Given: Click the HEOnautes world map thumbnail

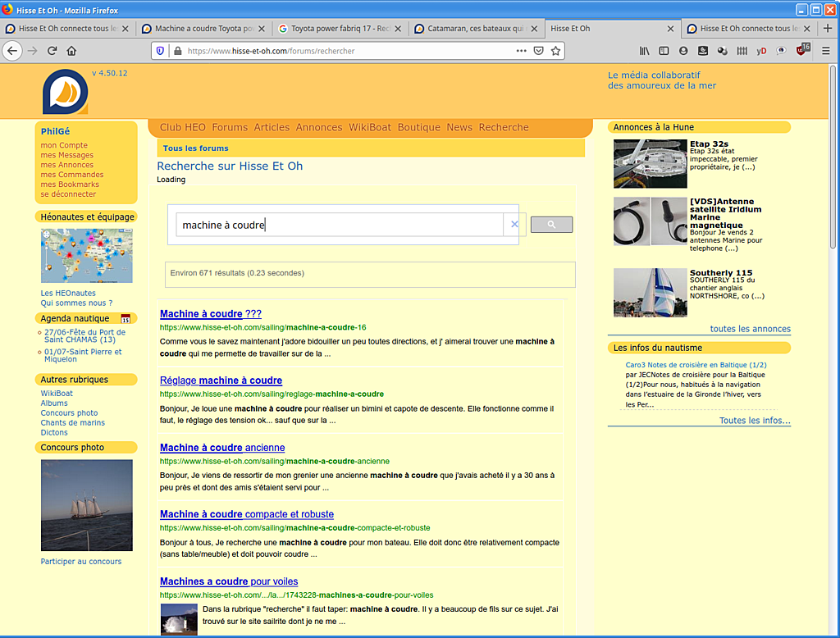Looking at the screenshot, I should [87, 256].
